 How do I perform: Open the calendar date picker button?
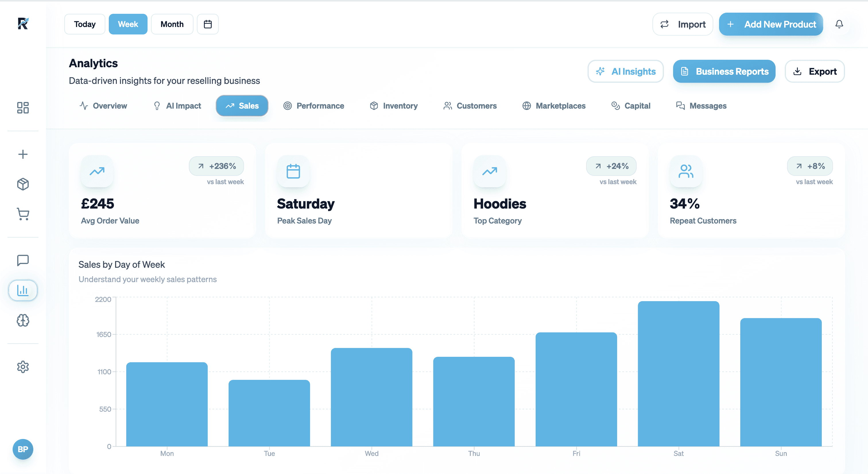208,24
